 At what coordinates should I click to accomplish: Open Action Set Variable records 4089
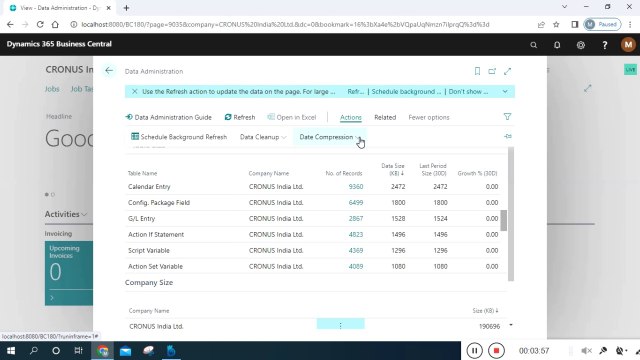tap(356, 266)
